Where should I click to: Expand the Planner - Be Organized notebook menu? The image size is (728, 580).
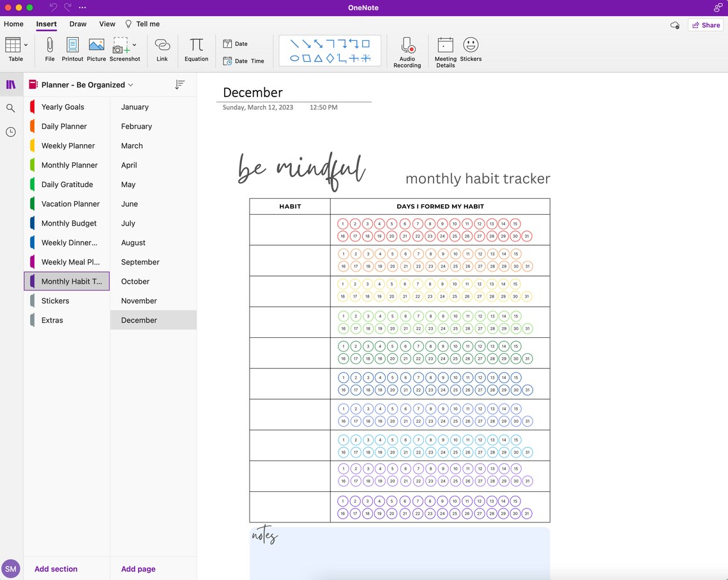(132, 84)
